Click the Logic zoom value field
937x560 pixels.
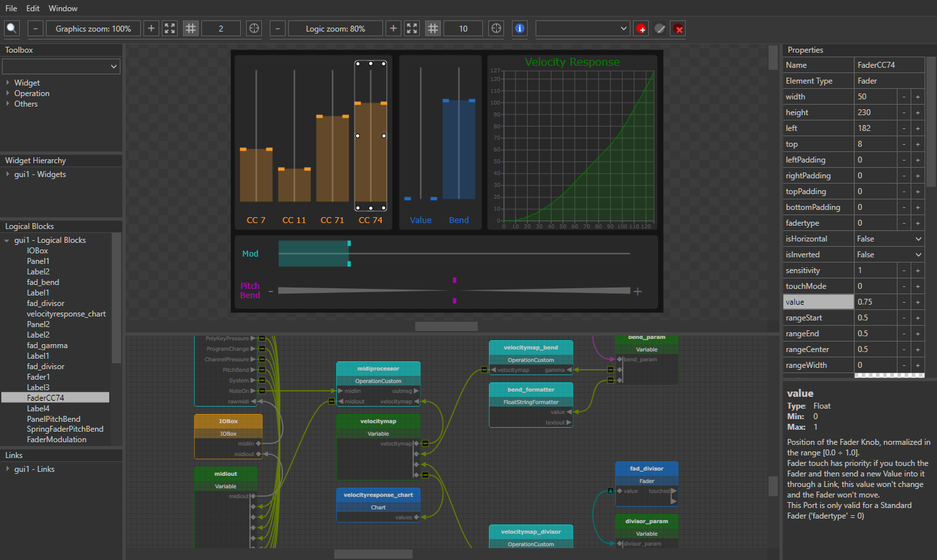(335, 28)
